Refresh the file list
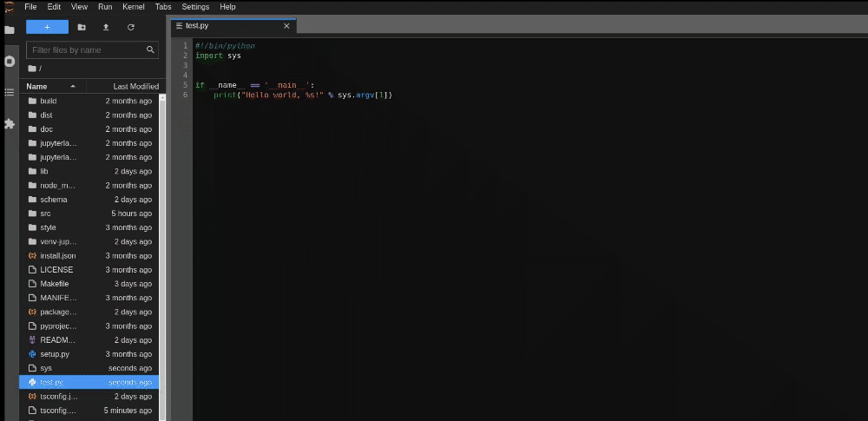This screenshot has height=421, width=868. 131,27
